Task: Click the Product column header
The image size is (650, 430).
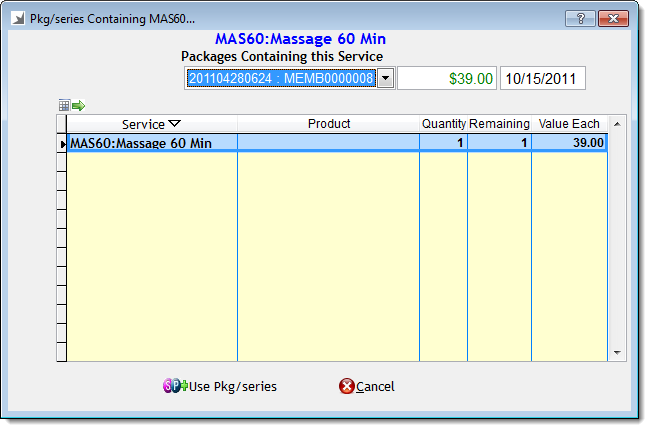Action: [x=328, y=124]
